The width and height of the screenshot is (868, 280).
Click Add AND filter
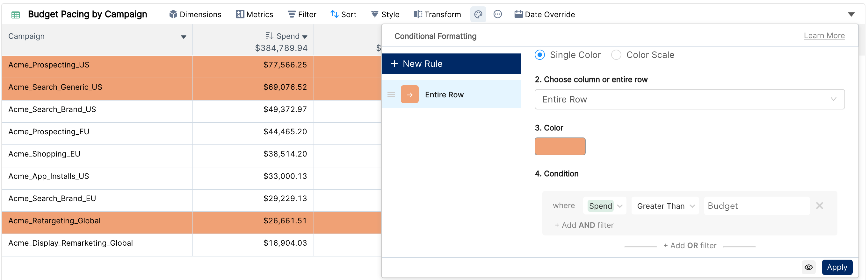(584, 225)
